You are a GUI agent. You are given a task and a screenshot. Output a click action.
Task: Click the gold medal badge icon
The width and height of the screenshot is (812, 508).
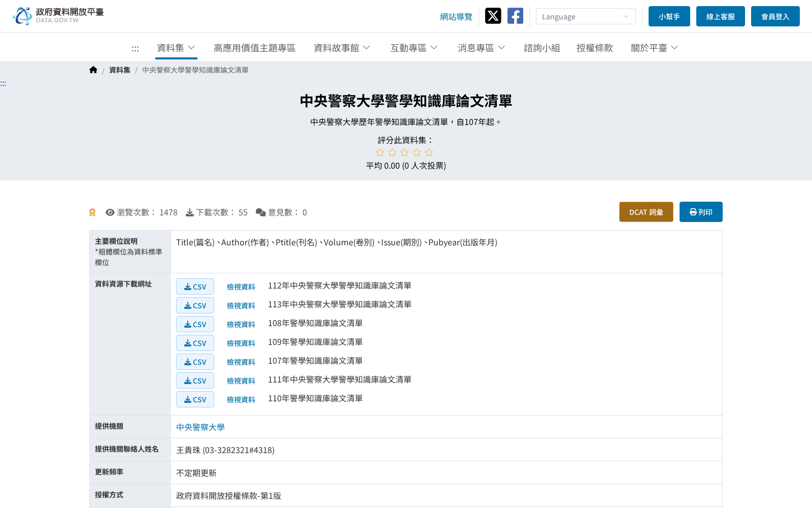pyautogui.click(x=92, y=212)
